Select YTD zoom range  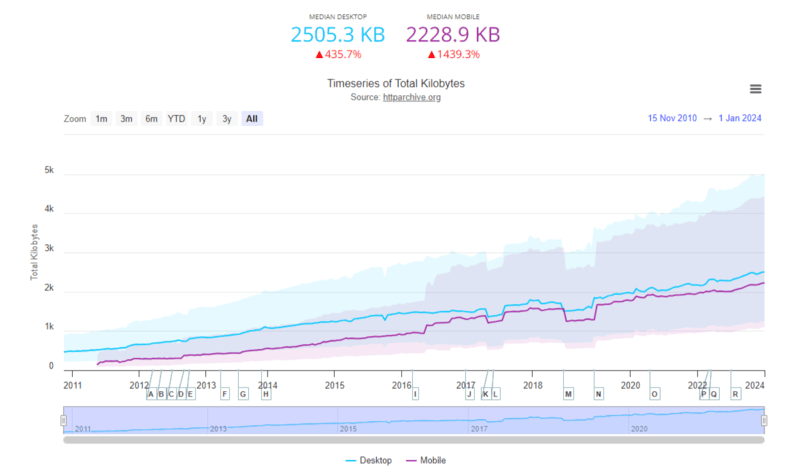click(x=176, y=119)
